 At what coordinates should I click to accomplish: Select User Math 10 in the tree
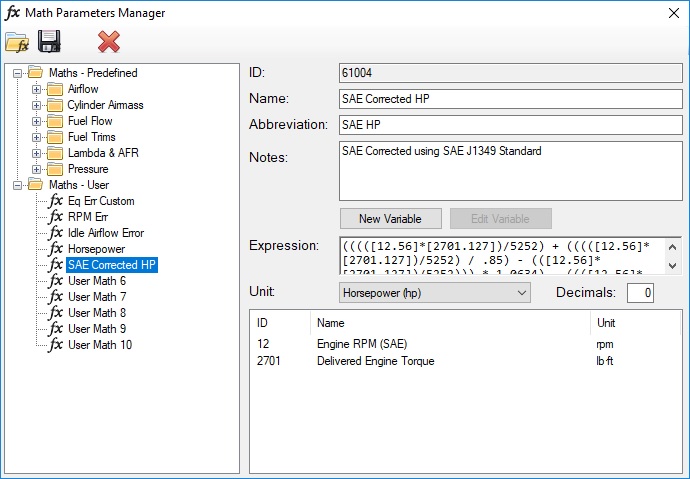tap(99, 345)
